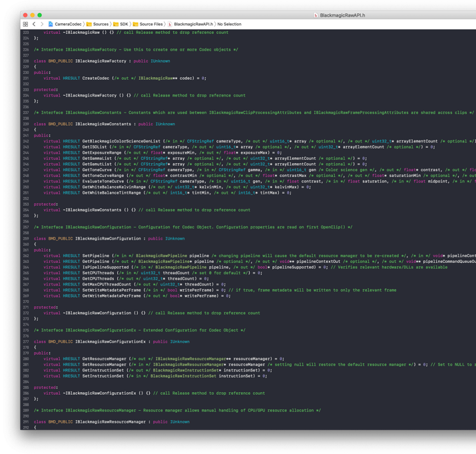Screen dimensions: 476x454
Task: Click the GetResourceManager method name
Action: 104,359
